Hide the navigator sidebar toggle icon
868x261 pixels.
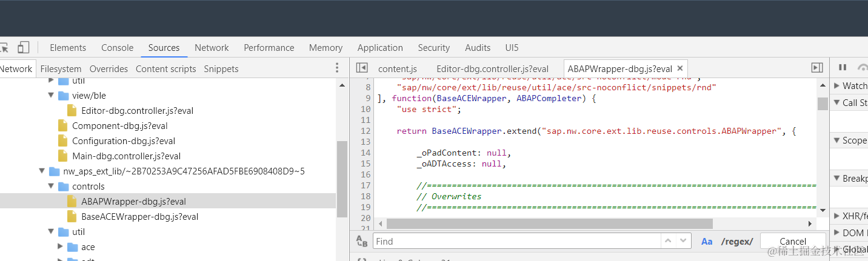click(362, 68)
